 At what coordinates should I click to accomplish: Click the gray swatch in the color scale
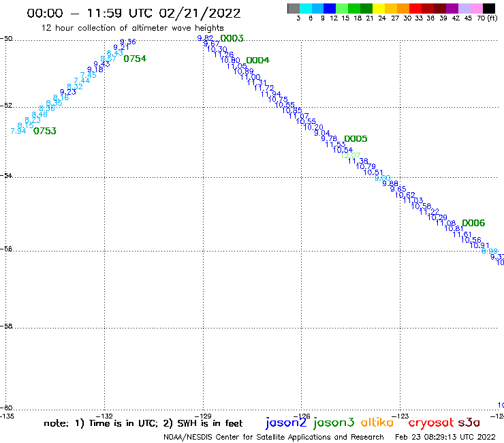click(x=294, y=8)
